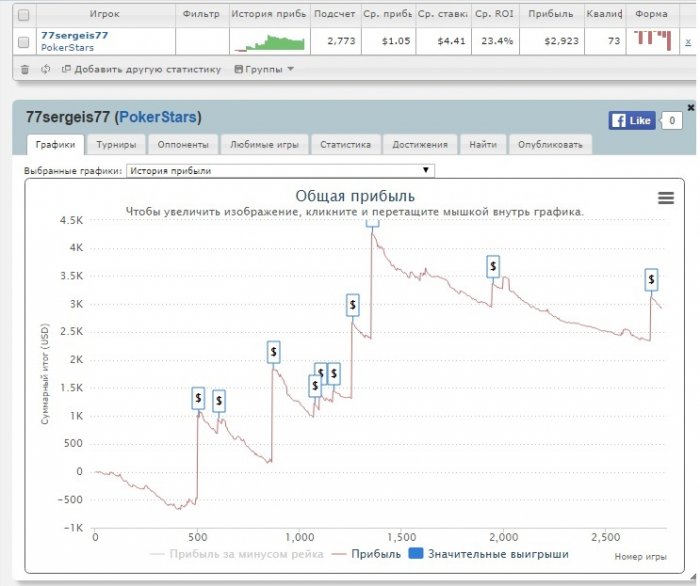Viewport: 700px width, 586px height.
Task: Click the $ win marker at 2K level
Action: point(274,352)
